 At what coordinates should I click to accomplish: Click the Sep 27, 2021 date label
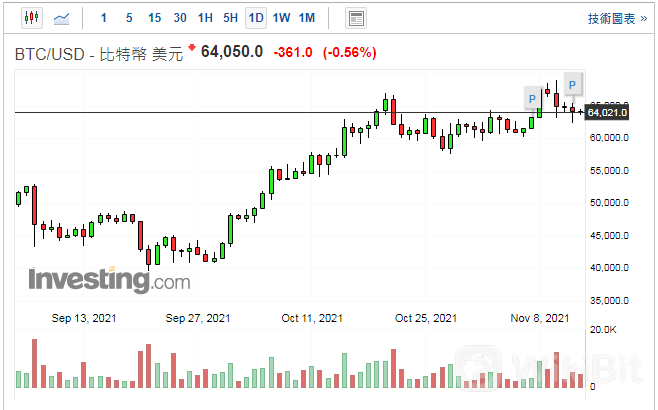(198, 318)
